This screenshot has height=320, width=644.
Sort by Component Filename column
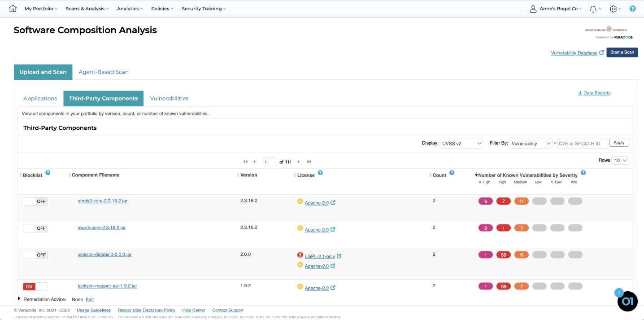tap(70, 175)
